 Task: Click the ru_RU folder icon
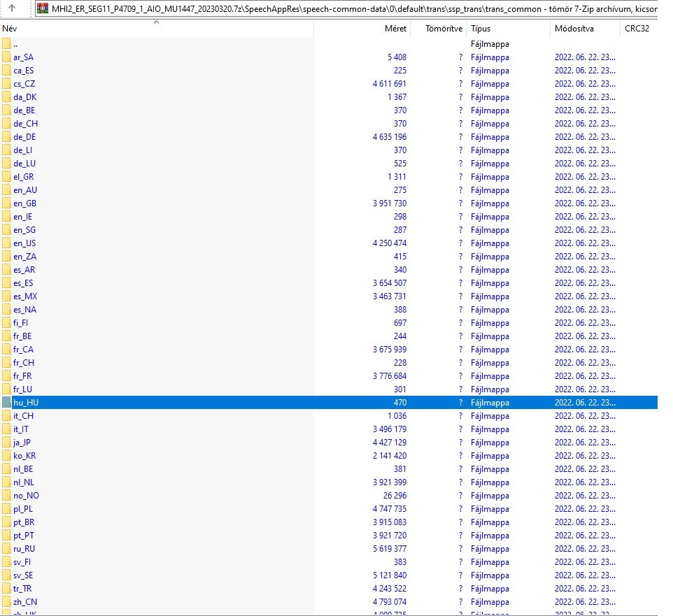tap(7, 549)
